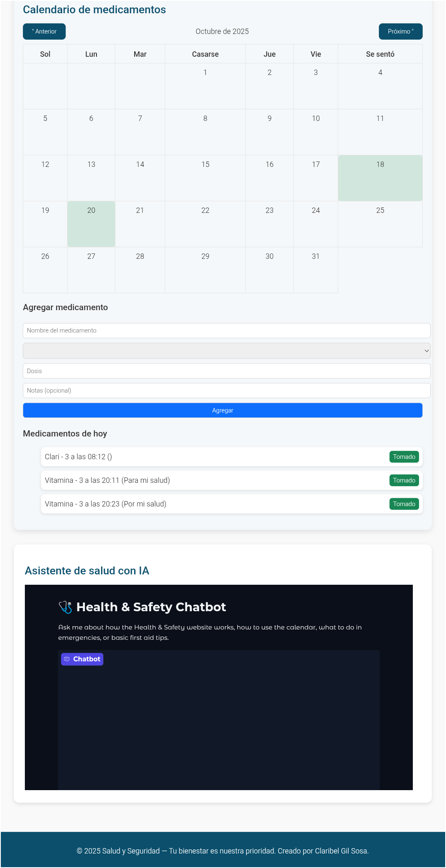Click the Medicamentos de hoy heading

(65, 434)
